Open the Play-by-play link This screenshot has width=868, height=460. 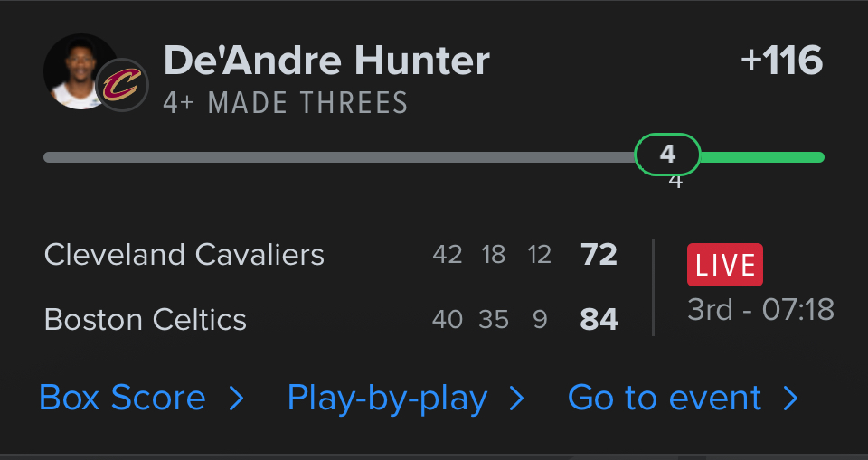point(387,399)
